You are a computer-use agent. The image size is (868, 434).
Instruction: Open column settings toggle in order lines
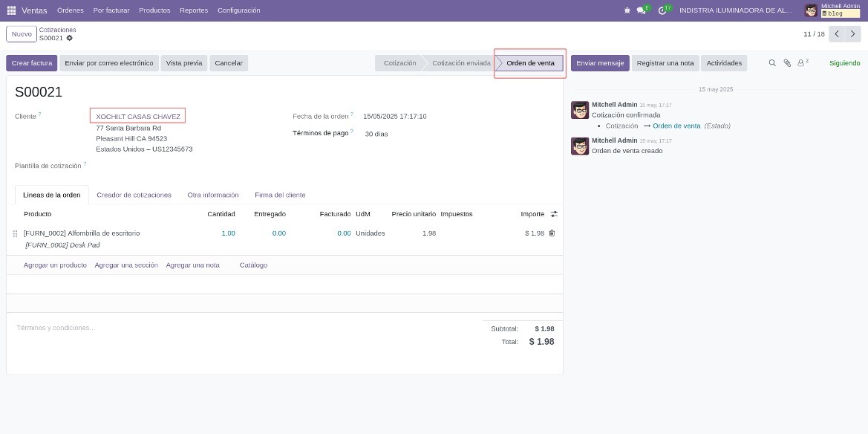coord(554,214)
